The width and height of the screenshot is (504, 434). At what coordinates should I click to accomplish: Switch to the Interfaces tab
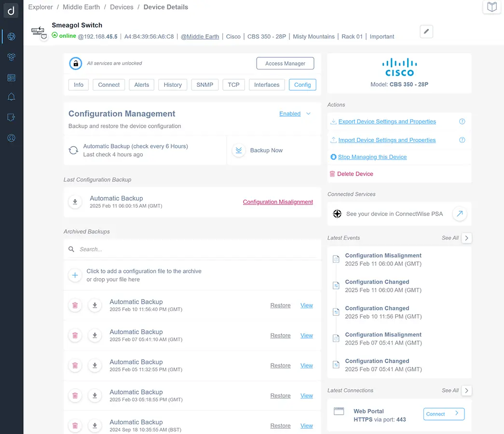click(267, 85)
